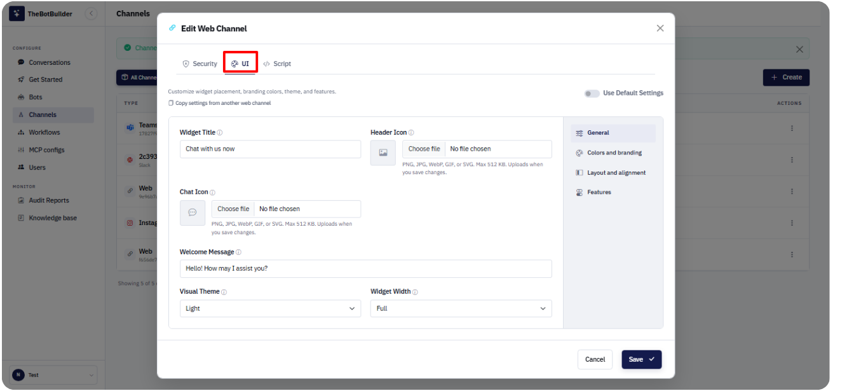Click the All Channels filter button
868x391 pixels.
tap(137, 78)
